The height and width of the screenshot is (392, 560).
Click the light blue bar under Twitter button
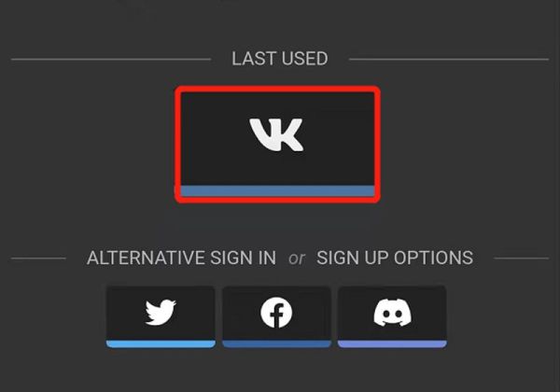click(161, 343)
